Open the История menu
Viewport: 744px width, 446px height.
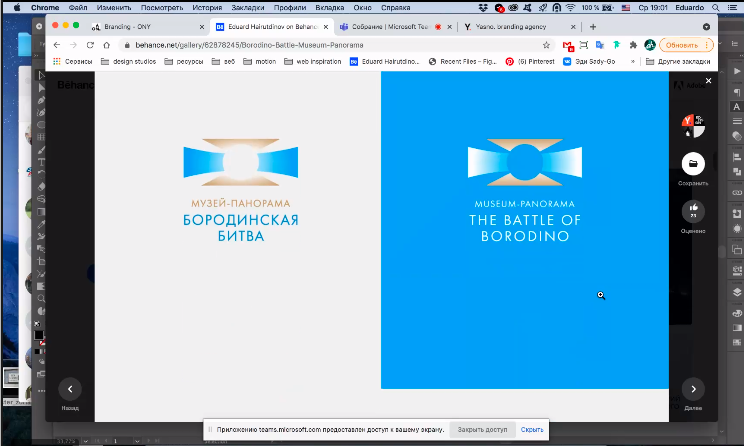(207, 8)
